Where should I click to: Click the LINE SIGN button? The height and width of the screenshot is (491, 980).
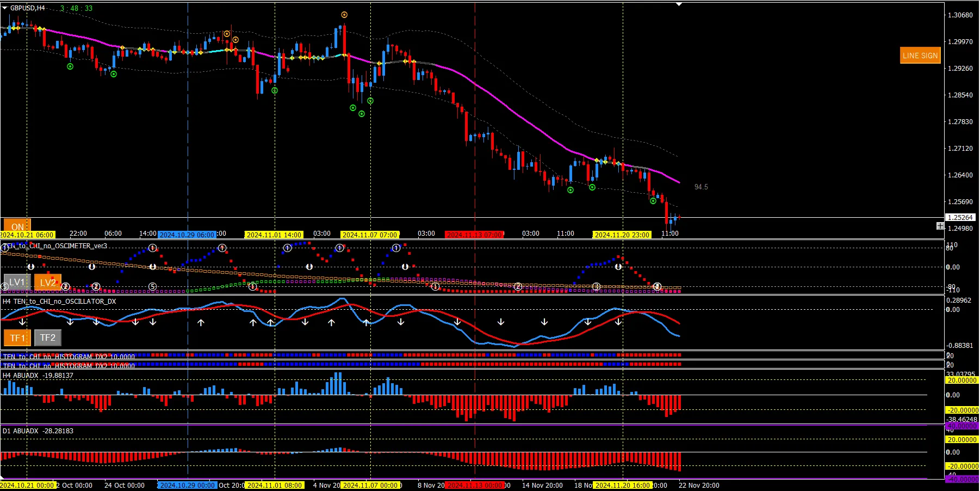(x=920, y=56)
